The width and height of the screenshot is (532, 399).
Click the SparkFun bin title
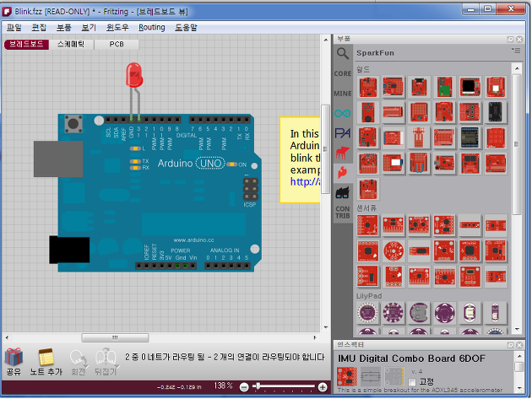[375, 53]
